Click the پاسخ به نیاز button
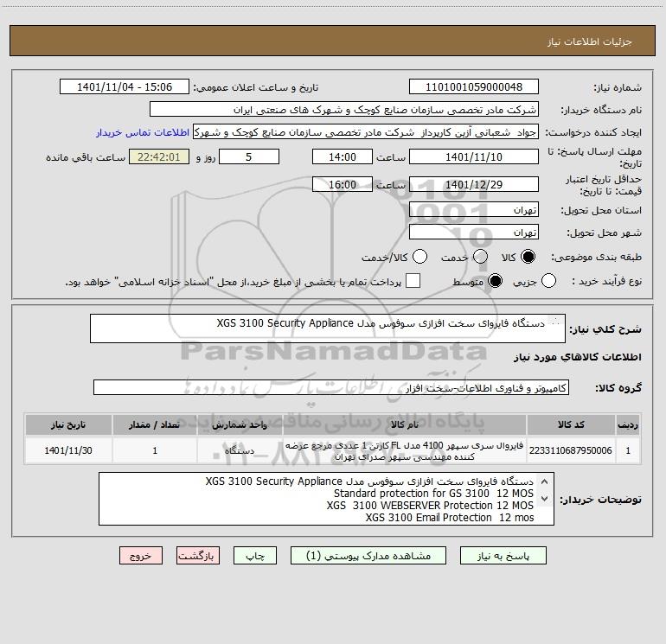Screen dimensions: 666x644 pyautogui.click(x=503, y=556)
